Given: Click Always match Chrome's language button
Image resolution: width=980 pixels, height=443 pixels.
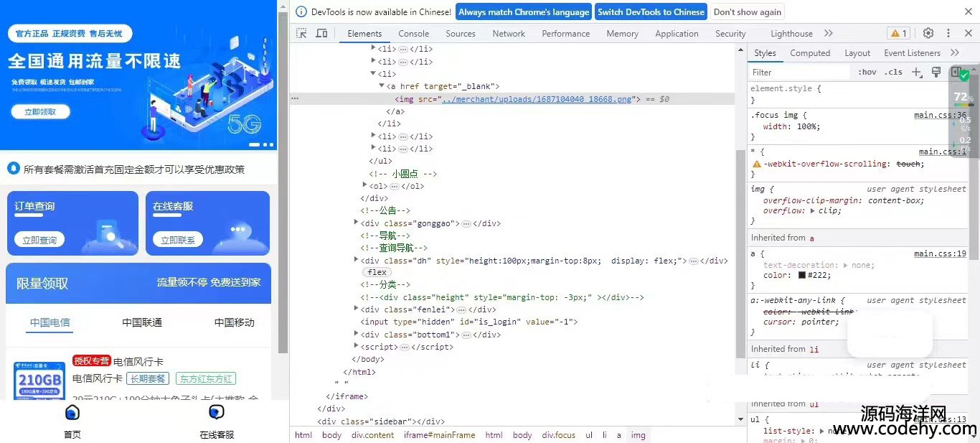Looking at the screenshot, I should click(x=524, y=11).
